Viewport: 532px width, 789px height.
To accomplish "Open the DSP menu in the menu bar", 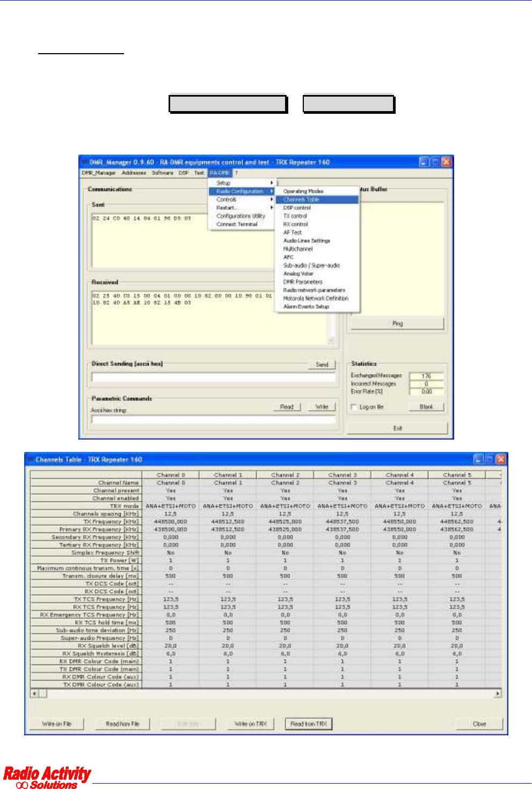I will tap(184, 173).
